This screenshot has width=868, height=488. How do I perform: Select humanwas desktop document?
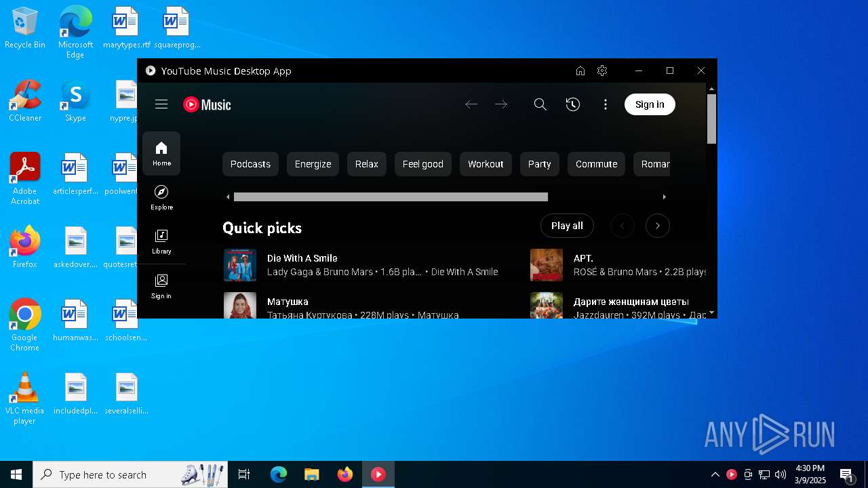point(75,321)
